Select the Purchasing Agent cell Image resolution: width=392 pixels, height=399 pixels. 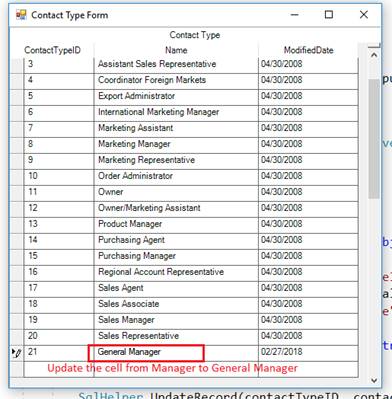[176, 241]
